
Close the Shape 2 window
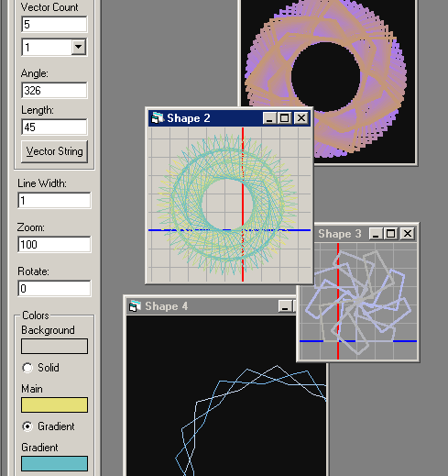[x=301, y=118]
